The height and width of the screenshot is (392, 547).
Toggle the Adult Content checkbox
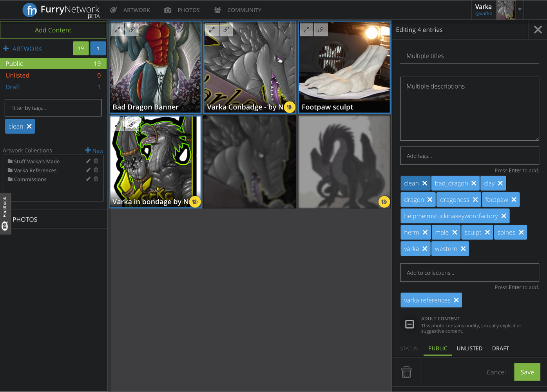409,324
